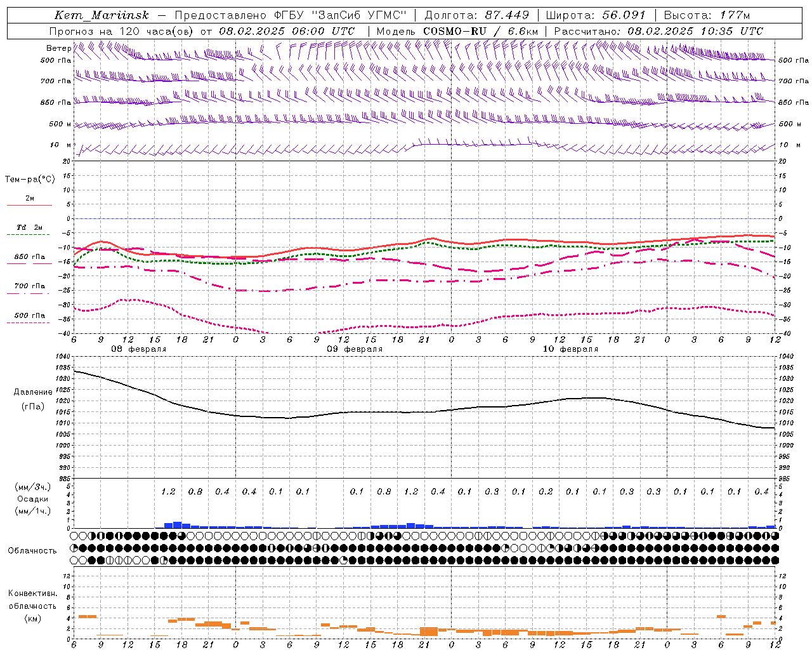Click the 'Давление' pressure panel label
The width and height of the screenshot is (812, 650).
coord(33,392)
